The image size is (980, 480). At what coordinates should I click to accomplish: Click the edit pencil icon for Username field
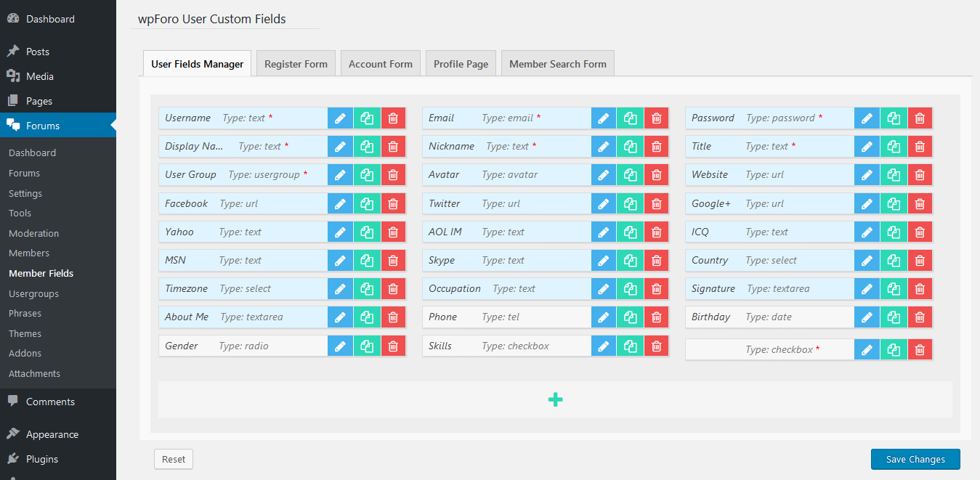pos(339,118)
